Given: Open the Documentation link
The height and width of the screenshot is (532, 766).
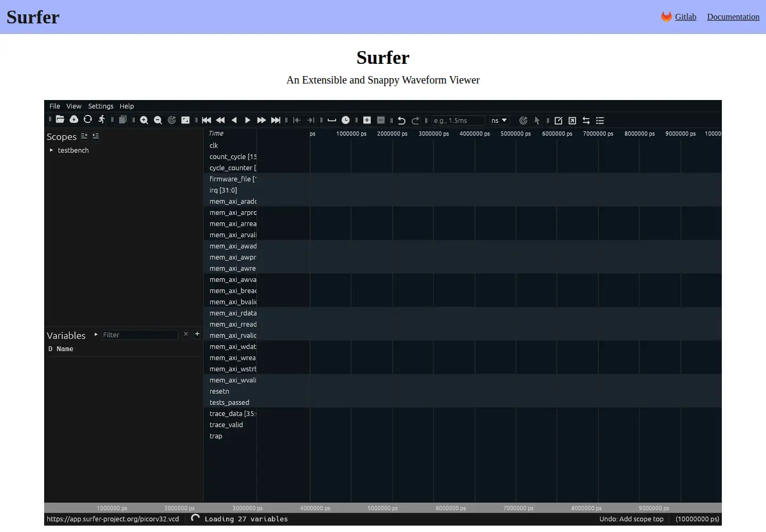Looking at the screenshot, I should 733,17.
